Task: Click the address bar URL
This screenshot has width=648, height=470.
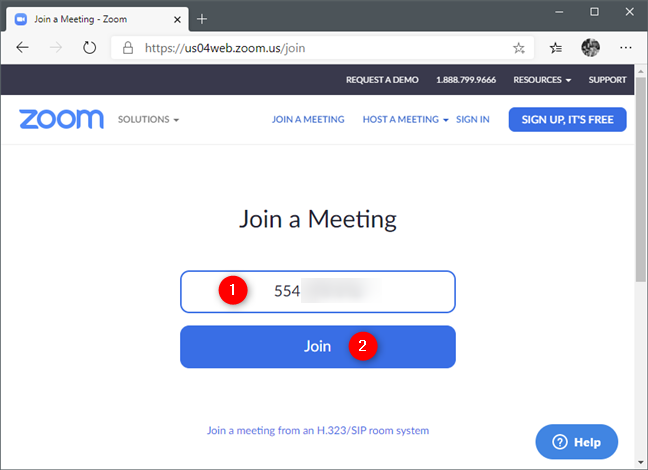Action: [x=225, y=48]
